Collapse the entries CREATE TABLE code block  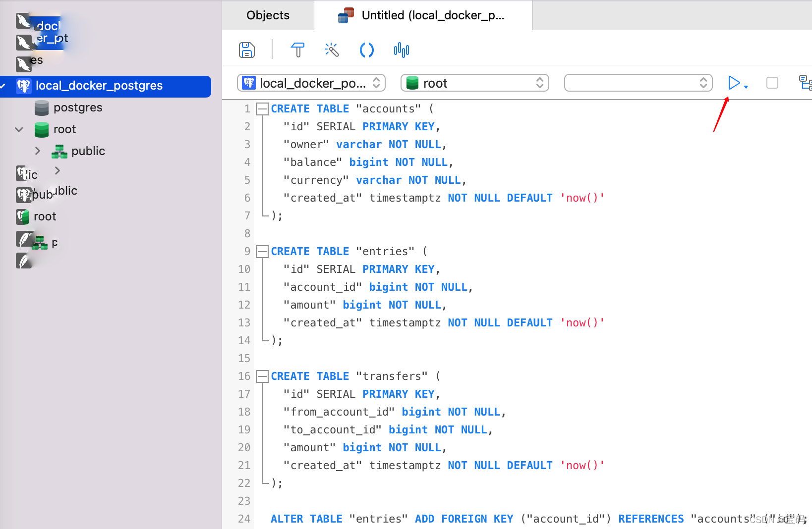tap(262, 252)
